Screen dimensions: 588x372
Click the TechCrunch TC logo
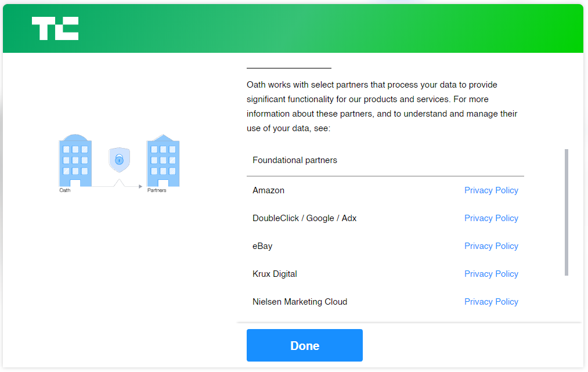point(55,28)
